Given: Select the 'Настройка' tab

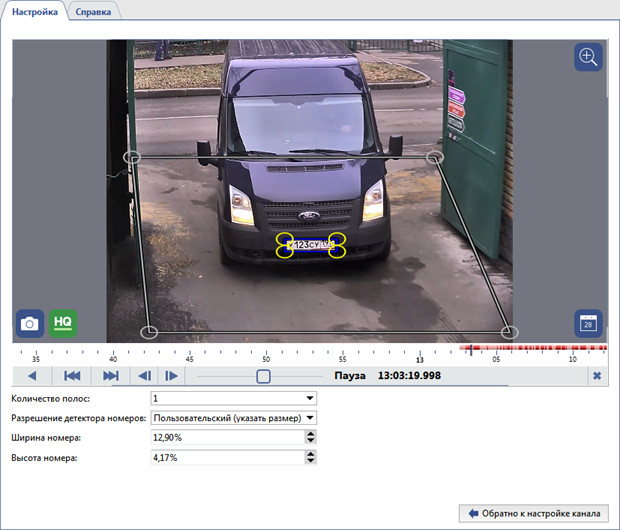Looking at the screenshot, I should [x=35, y=11].
